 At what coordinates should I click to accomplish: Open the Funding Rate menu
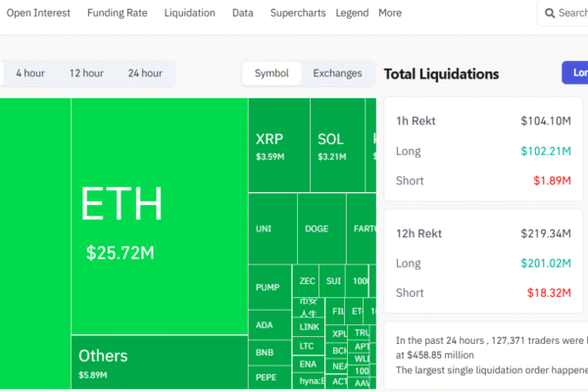coord(118,13)
